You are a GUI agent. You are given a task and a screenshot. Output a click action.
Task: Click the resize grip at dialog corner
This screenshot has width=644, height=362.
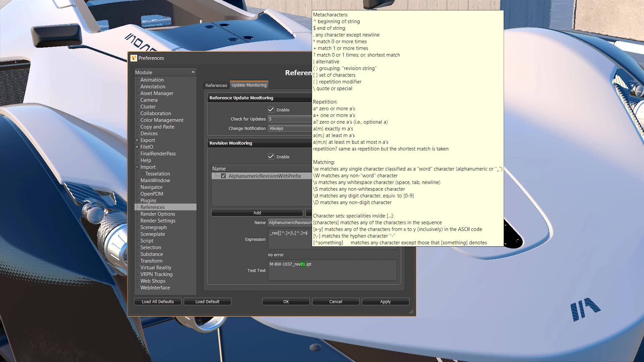411,312
